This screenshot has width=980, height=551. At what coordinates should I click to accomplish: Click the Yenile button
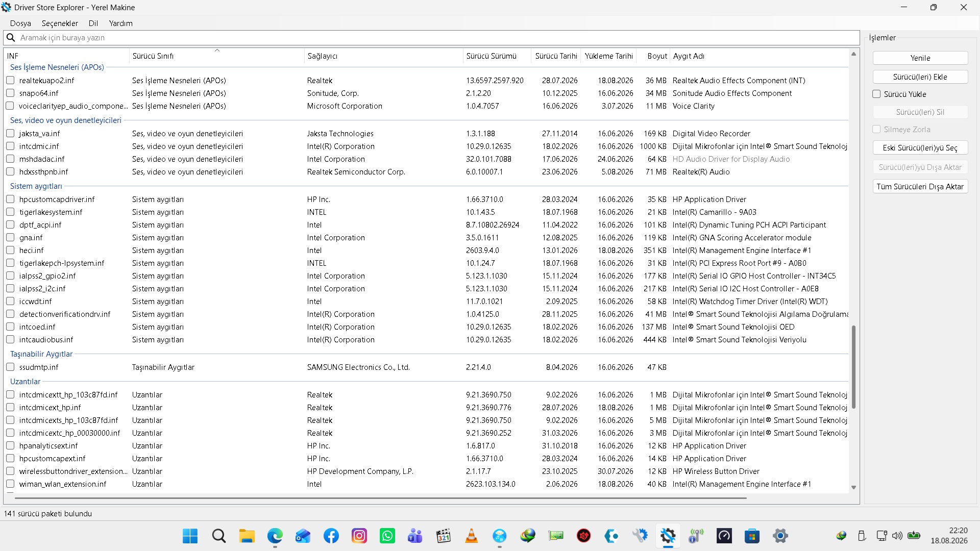[x=920, y=58]
